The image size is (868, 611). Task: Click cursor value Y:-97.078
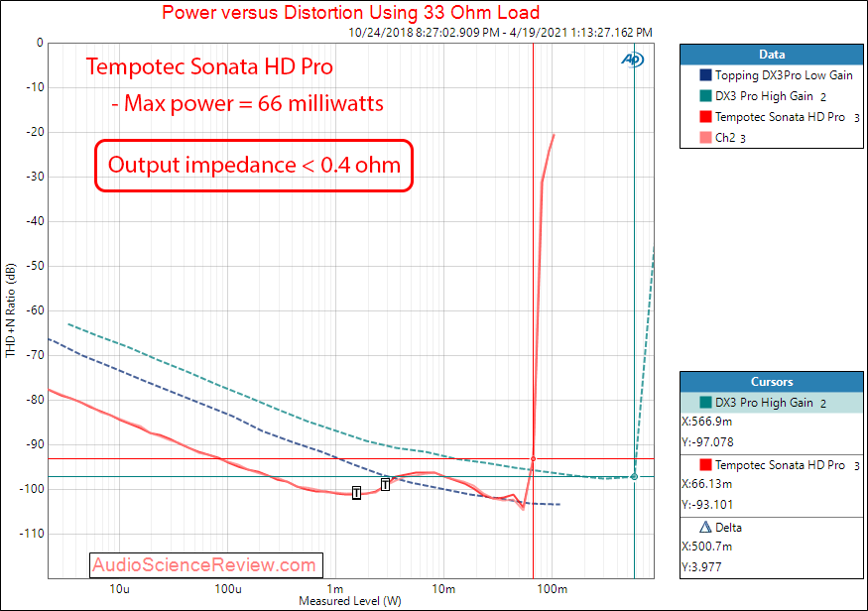(707, 442)
